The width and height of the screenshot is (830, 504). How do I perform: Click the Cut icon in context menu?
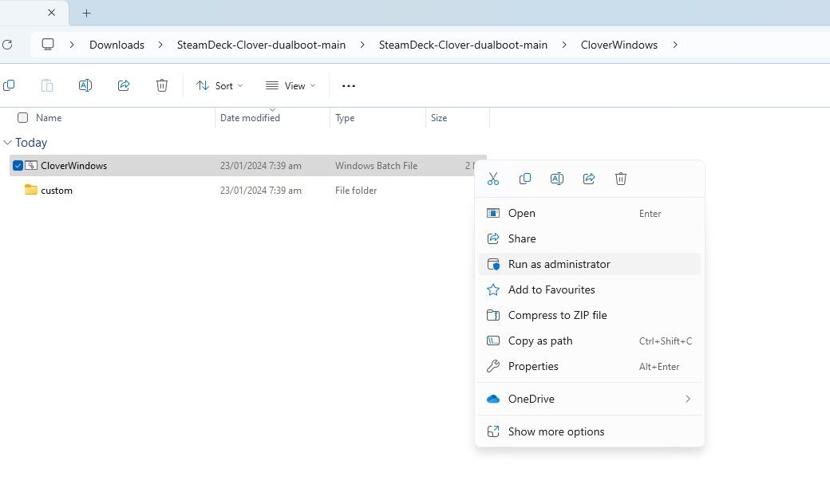click(x=493, y=179)
